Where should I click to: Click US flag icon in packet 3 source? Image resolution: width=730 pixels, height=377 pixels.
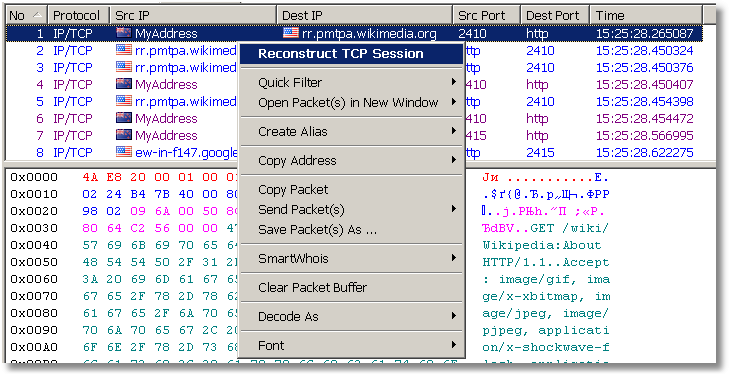(123, 67)
